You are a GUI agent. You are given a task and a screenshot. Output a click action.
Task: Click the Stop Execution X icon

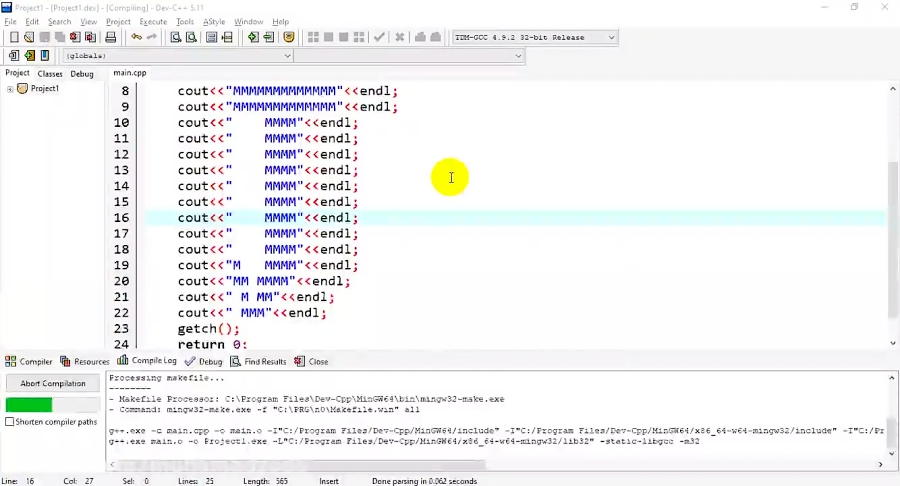tap(399, 37)
